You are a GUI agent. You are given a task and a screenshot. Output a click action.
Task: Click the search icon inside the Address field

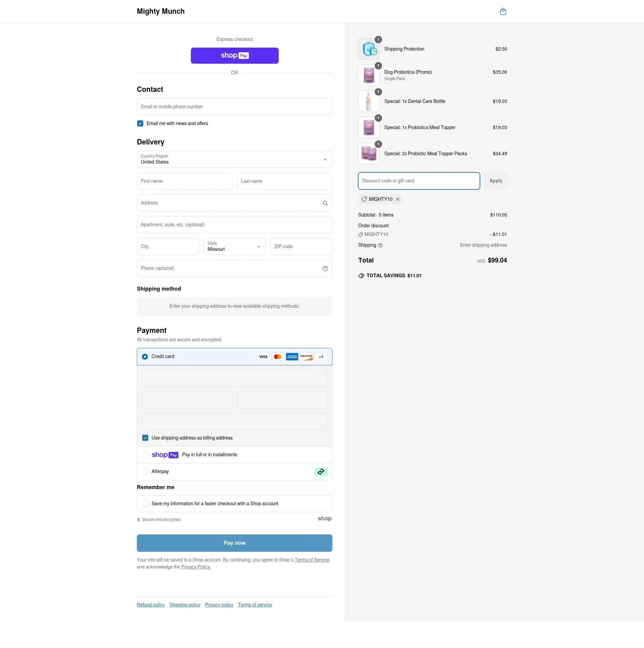325,203
